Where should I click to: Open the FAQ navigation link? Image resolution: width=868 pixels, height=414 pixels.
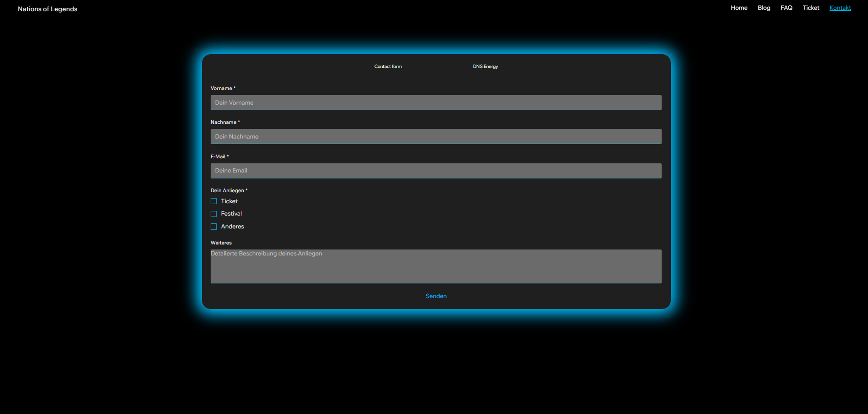coord(786,8)
